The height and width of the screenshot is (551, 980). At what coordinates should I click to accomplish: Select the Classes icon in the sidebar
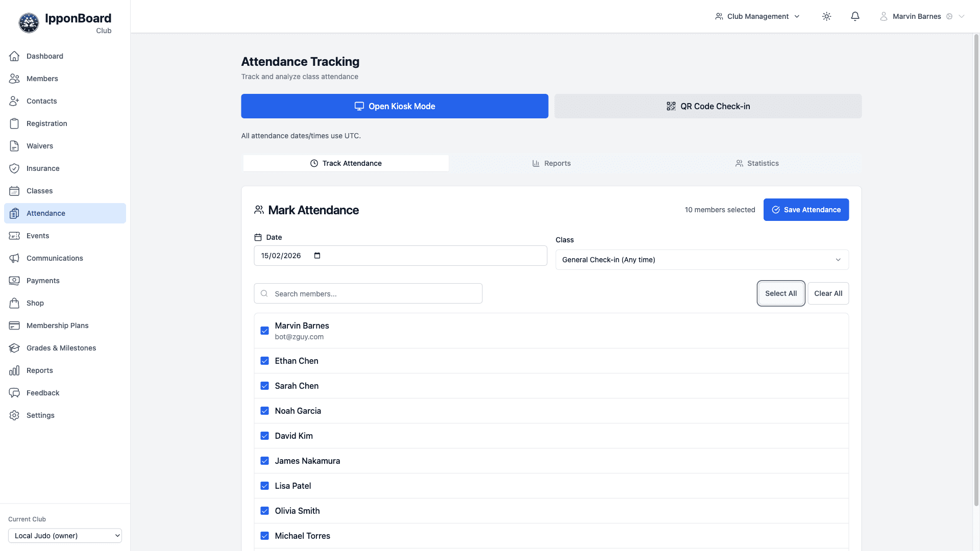tap(15, 191)
